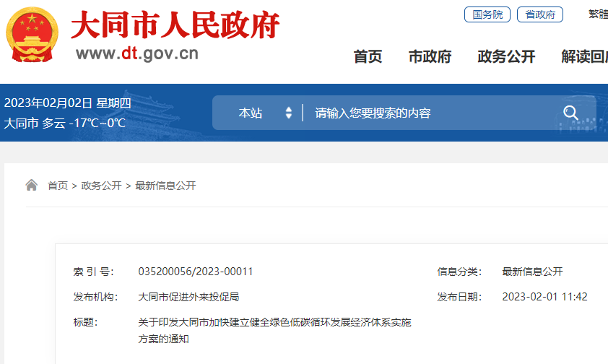The width and height of the screenshot is (608, 364).
Task: Open the 解读回应 navigation menu
Action: tap(584, 57)
